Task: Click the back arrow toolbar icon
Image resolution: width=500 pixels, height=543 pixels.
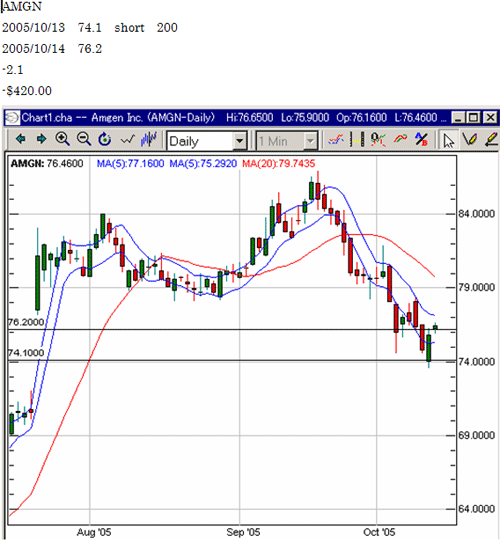Action: (21, 139)
